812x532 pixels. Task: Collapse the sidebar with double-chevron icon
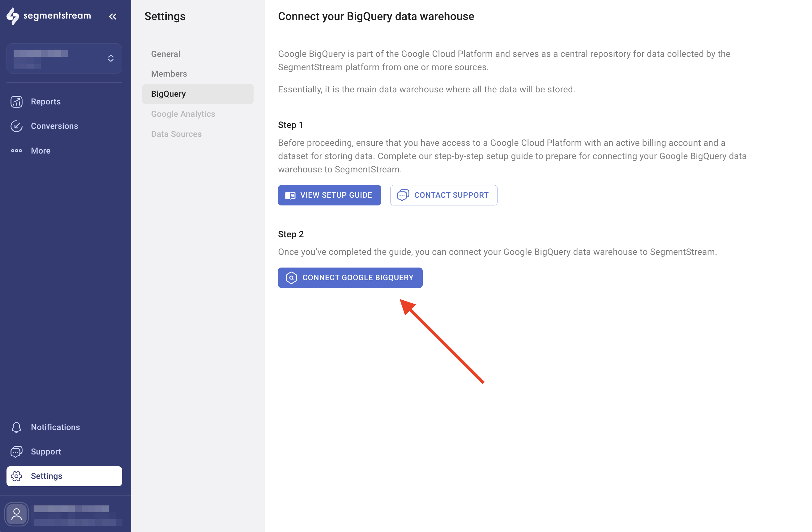click(x=113, y=16)
